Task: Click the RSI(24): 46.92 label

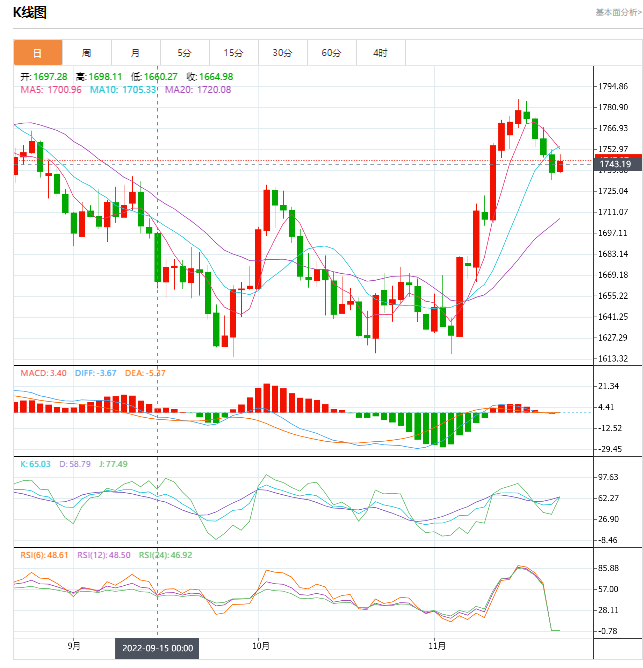Action: coord(166,555)
